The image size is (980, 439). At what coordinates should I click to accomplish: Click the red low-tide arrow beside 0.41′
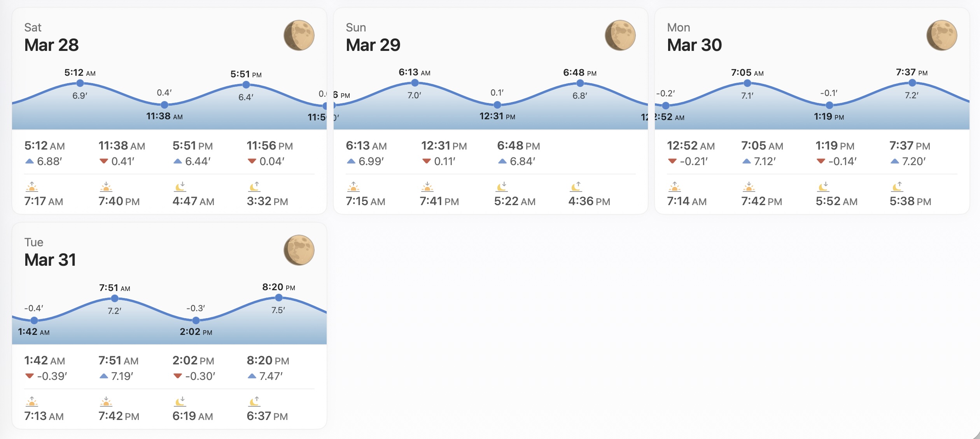(103, 161)
